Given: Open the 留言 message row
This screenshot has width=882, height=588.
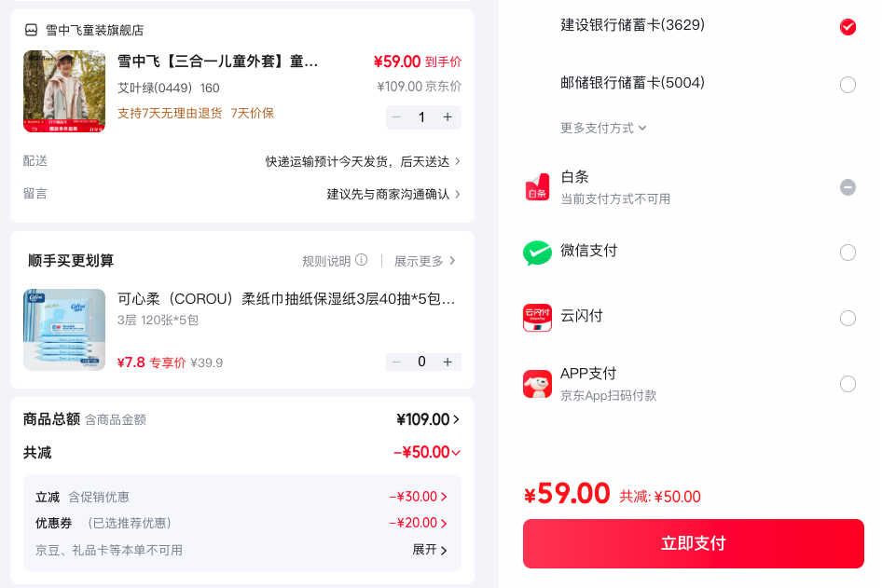Looking at the screenshot, I should pyautogui.click(x=241, y=194).
